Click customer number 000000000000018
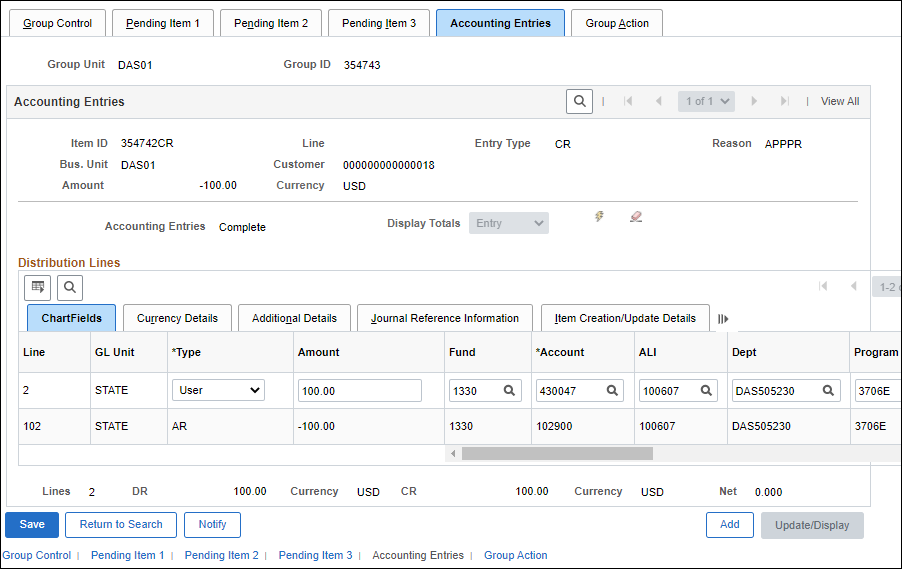Screen dimensions: 902x569 [x=389, y=165]
